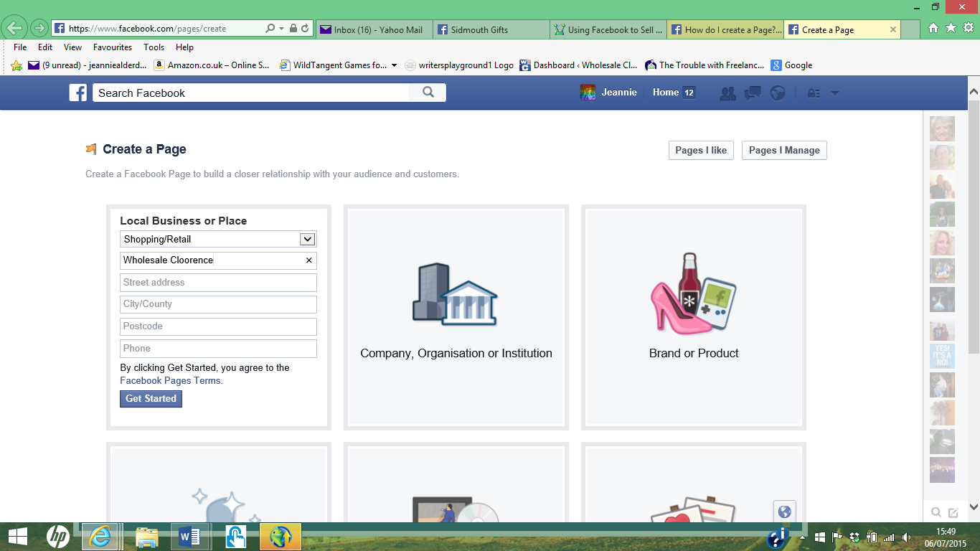Click the Windows Start button
Viewport: 980px width, 551px height.
point(17,537)
